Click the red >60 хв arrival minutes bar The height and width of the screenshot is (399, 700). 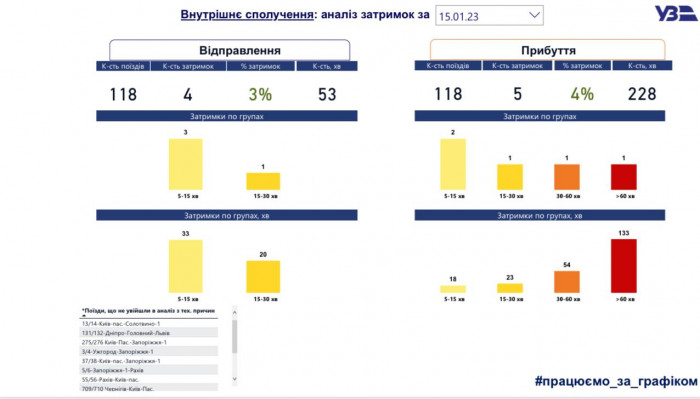pos(624,266)
